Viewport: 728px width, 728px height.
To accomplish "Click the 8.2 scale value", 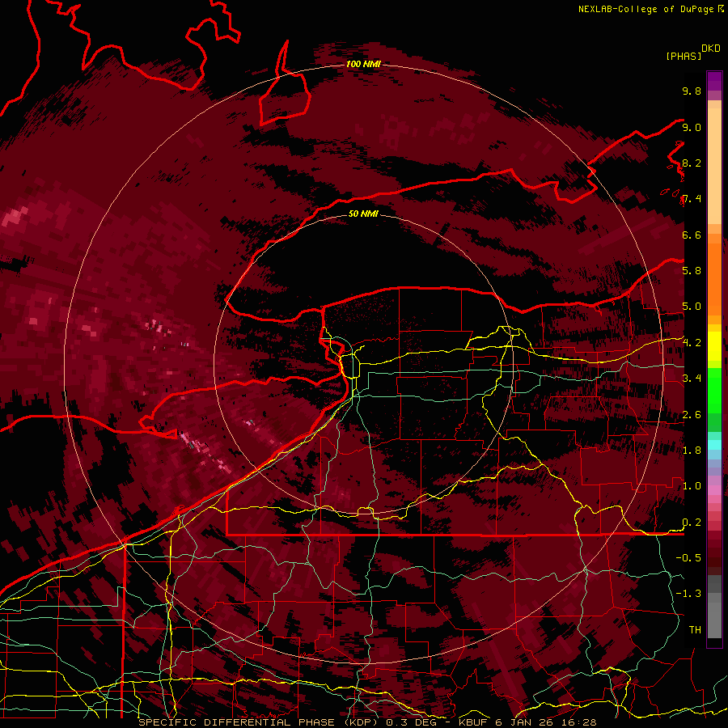I will (x=692, y=163).
